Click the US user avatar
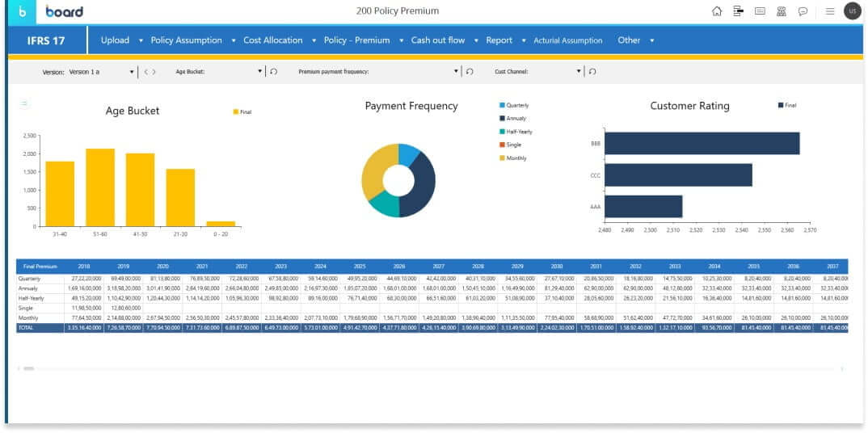This screenshot has width=868, height=433. 852,11
